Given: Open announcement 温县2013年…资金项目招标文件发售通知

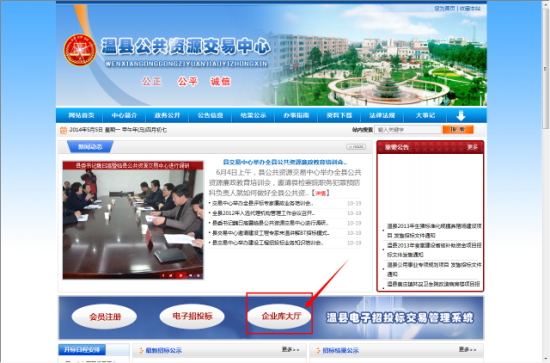Looking at the screenshot, I should 434,250.
